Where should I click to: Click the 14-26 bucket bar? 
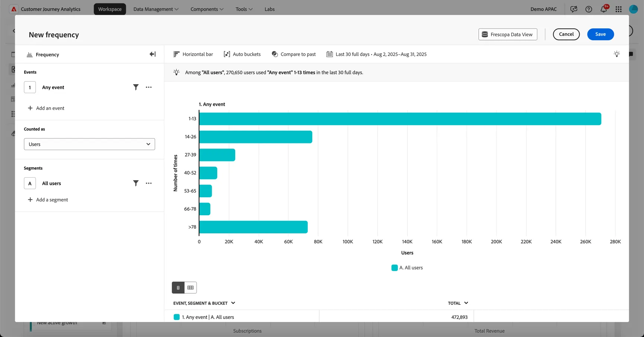click(x=256, y=137)
